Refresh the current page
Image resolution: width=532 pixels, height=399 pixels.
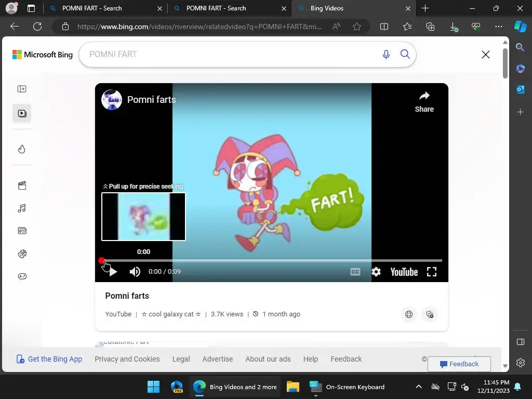pyautogui.click(x=37, y=26)
